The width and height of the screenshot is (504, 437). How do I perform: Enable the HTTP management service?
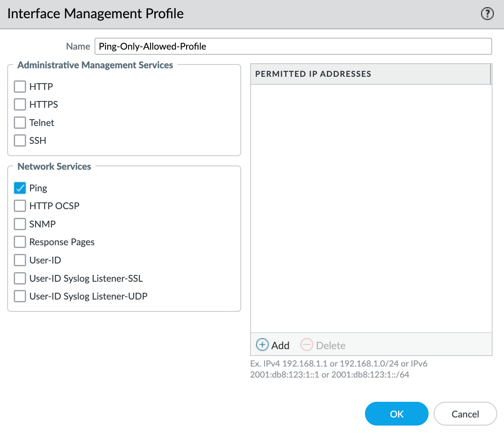tap(19, 86)
